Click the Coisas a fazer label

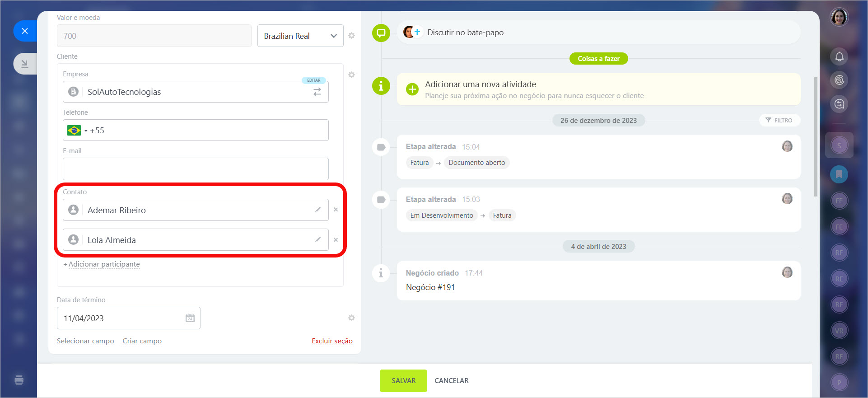tap(598, 59)
